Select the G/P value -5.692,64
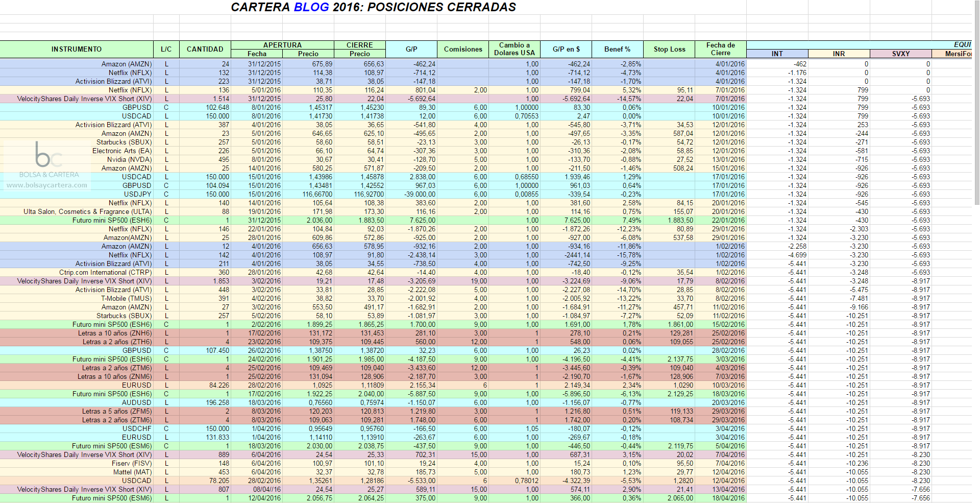Screen dimensions: 980x503 [411, 99]
